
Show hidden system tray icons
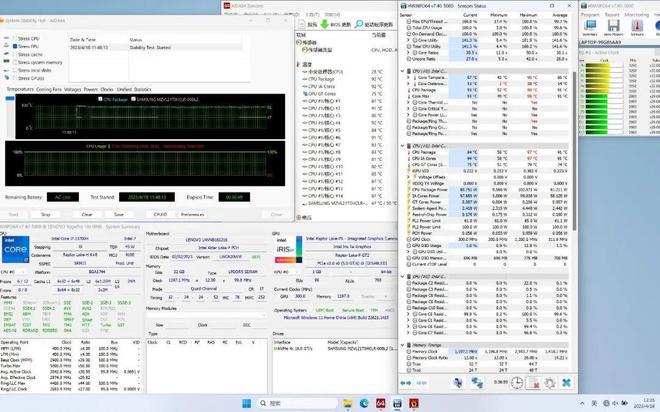tap(582, 403)
